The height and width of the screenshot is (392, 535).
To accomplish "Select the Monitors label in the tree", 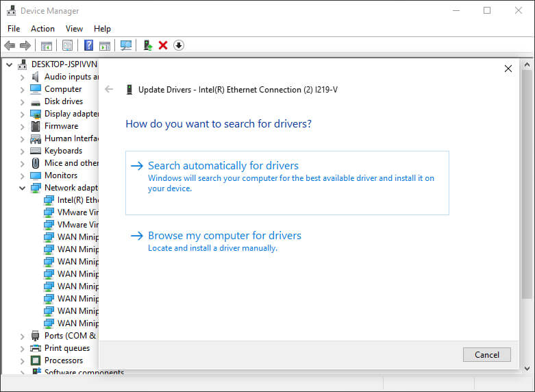I will 61,175.
